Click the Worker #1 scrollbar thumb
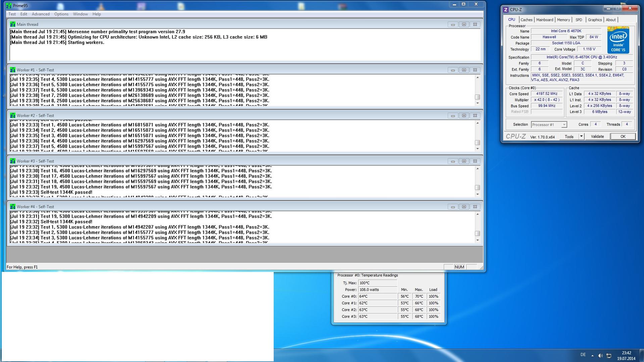Image resolution: width=644 pixels, height=362 pixels. coord(478,97)
